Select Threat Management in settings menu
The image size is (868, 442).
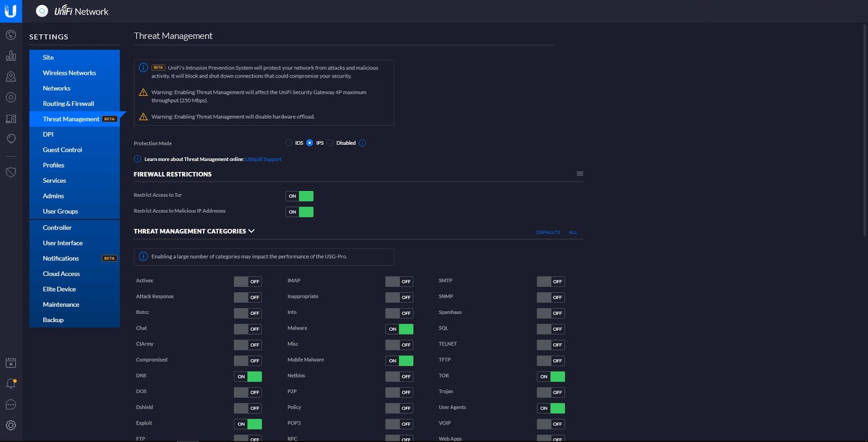(74, 119)
